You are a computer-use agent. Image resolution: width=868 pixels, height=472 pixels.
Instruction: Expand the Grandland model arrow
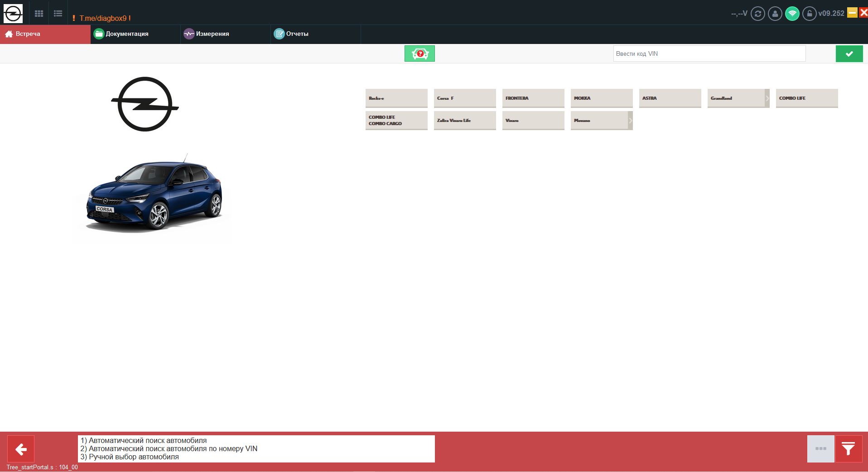click(767, 98)
